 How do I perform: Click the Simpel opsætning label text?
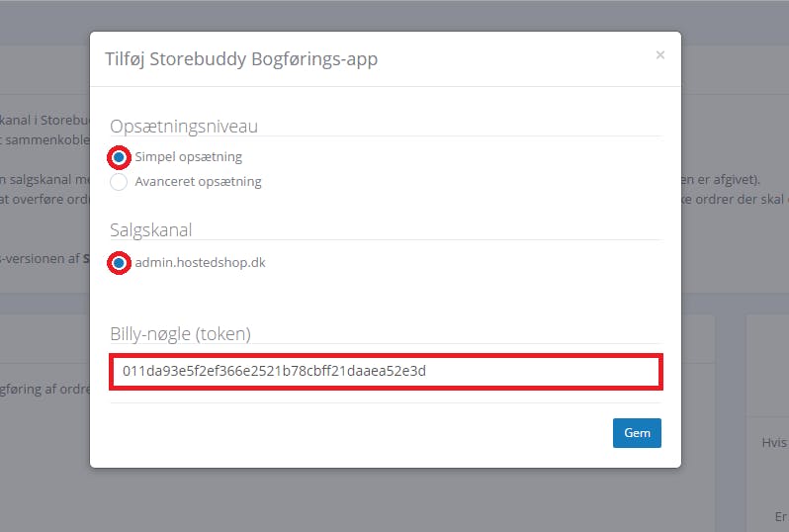(x=188, y=157)
